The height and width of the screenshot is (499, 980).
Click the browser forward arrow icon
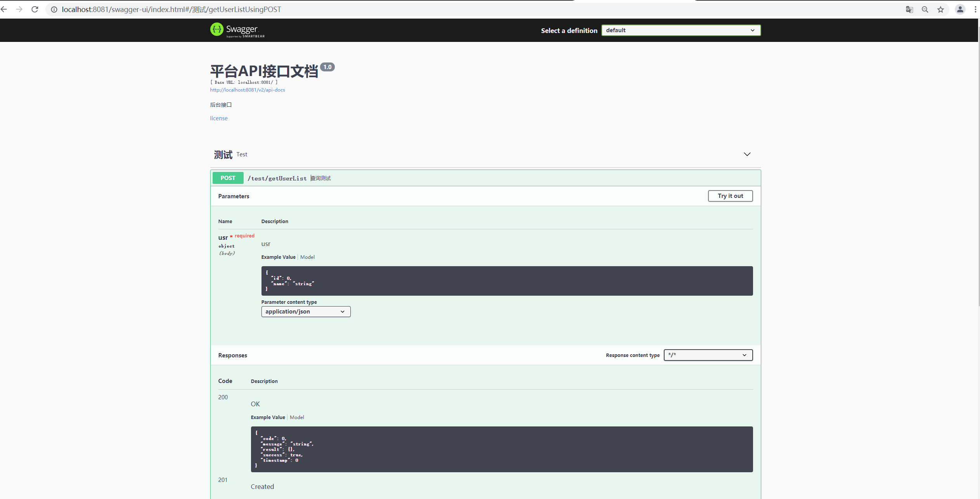19,9
